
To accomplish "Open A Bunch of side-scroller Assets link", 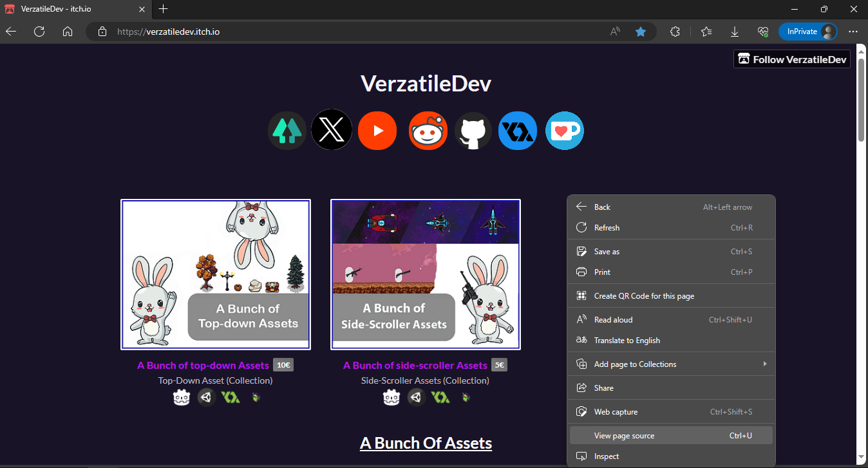I will point(415,365).
